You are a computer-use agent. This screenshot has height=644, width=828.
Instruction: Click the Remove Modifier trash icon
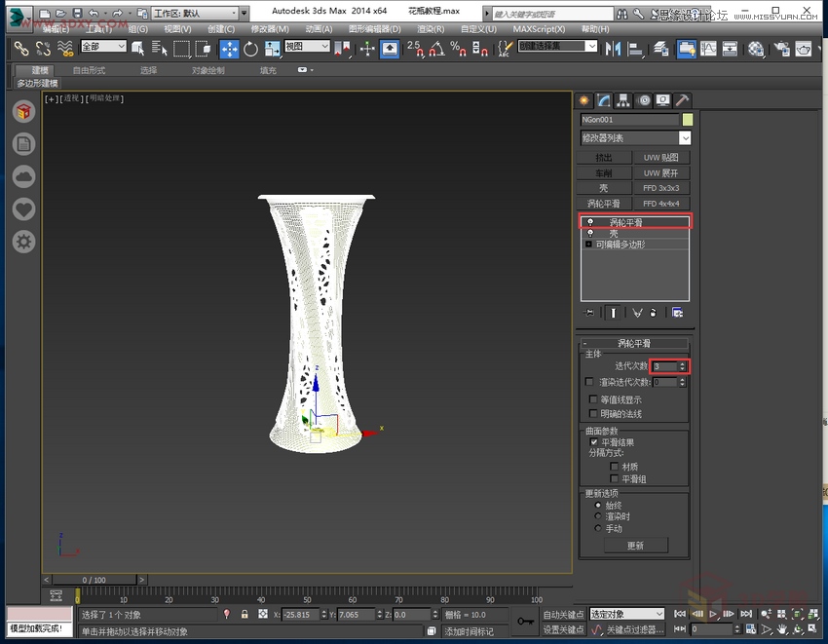click(653, 313)
